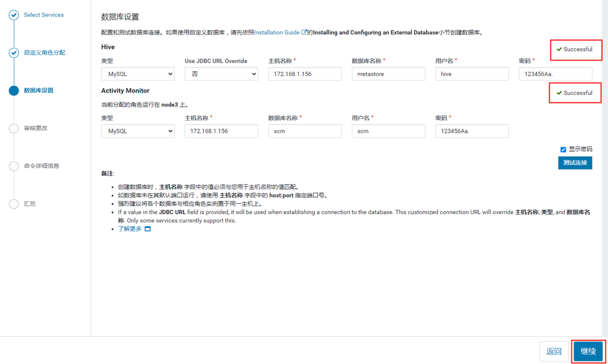Click the Hive Successful green checkmark

point(559,49)
